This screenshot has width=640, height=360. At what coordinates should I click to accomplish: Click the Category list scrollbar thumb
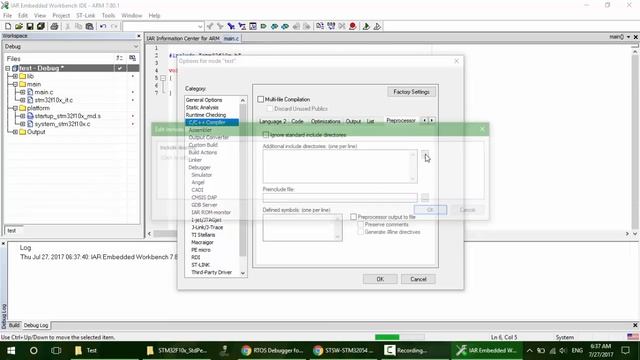tap(243, 180)
